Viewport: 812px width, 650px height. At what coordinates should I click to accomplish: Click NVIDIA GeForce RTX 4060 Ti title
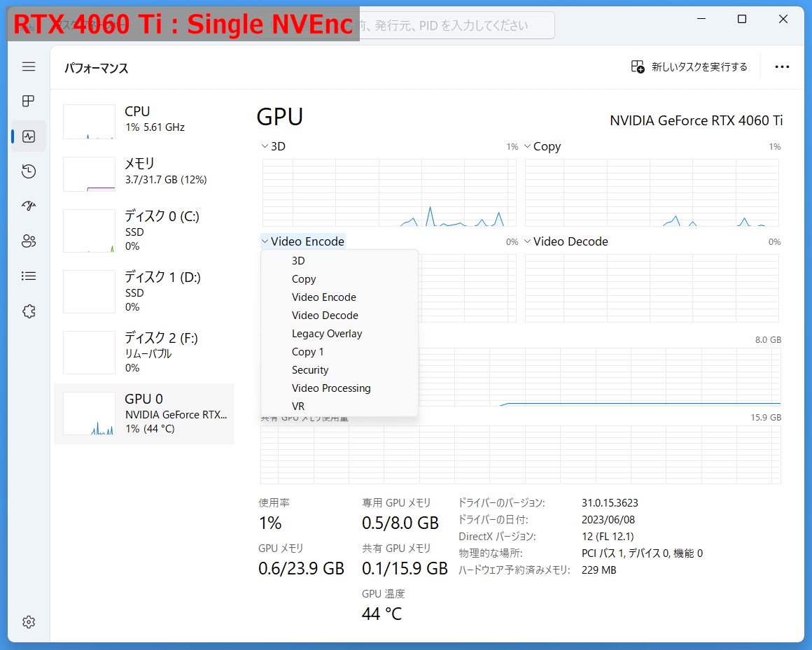(696, 120)
